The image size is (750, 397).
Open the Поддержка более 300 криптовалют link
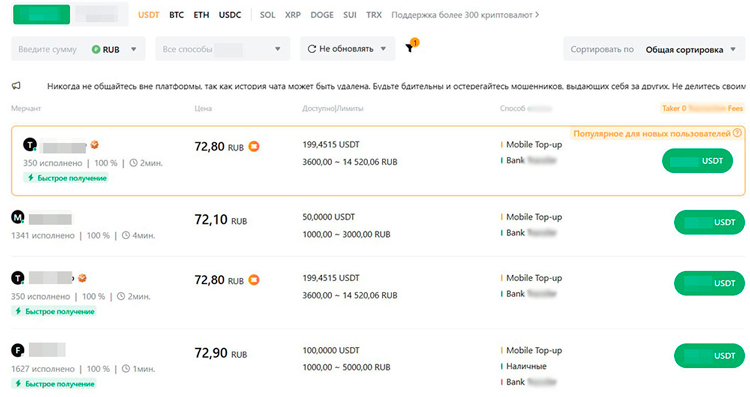tap(465, 15)
